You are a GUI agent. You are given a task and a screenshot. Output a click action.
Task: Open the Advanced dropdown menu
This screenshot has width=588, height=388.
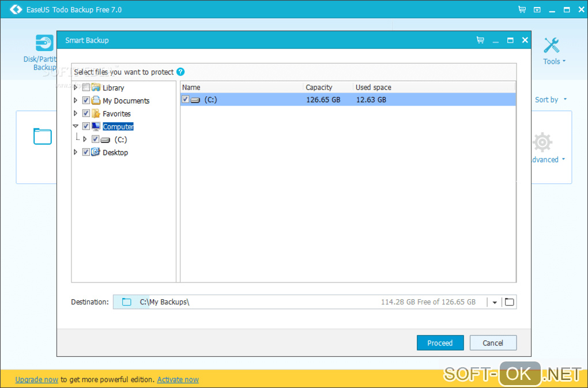click(x=549, y=160)
